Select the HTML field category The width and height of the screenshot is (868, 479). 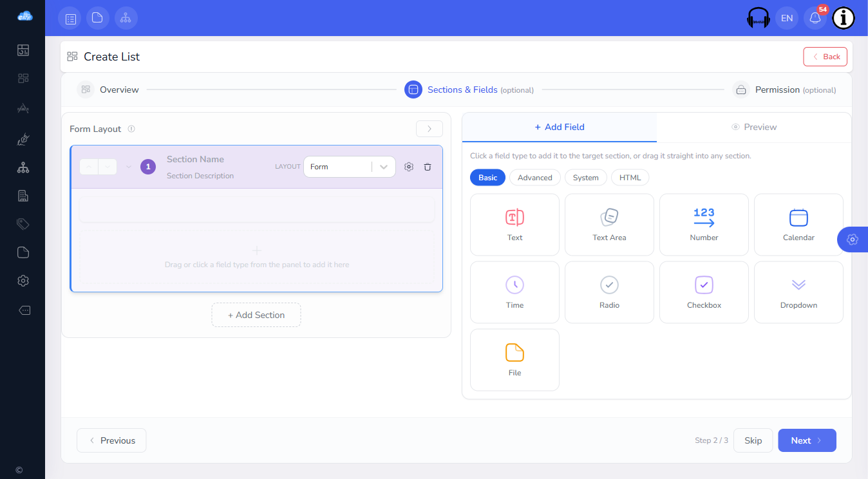click(x=630, y=178)
